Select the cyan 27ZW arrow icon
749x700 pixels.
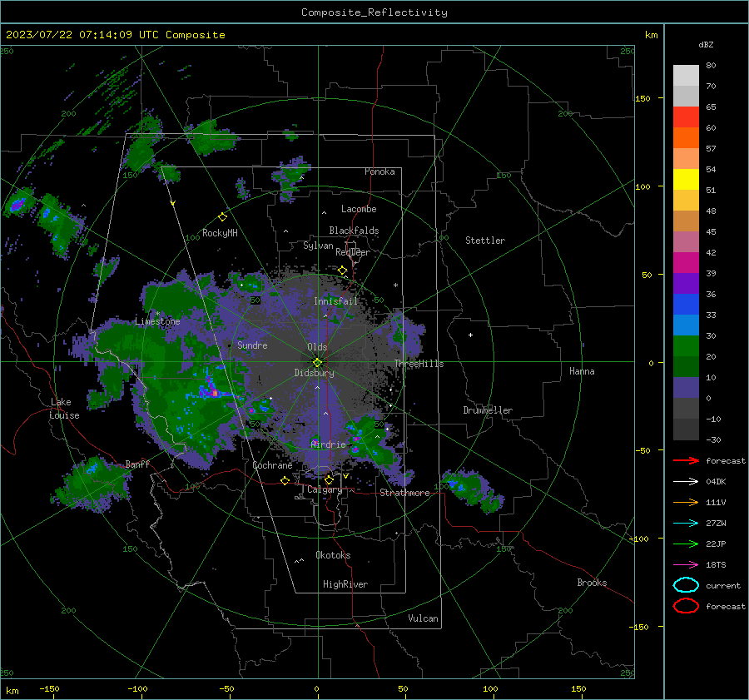686,524
